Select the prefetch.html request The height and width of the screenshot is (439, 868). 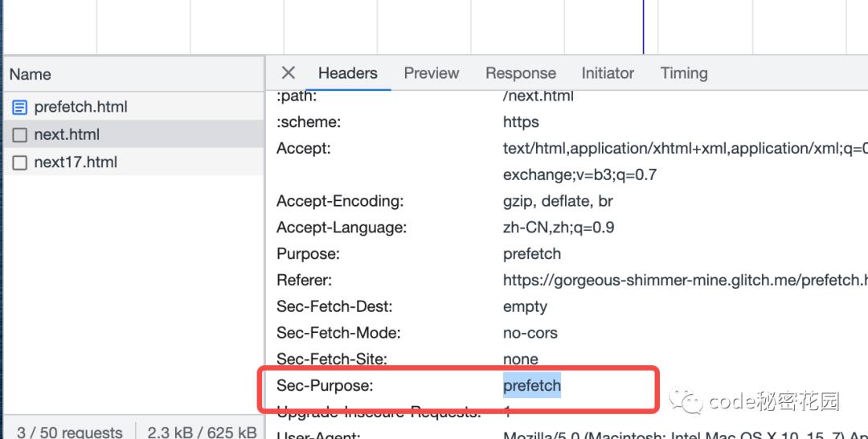pyautogui.click(x=80, y=107)
